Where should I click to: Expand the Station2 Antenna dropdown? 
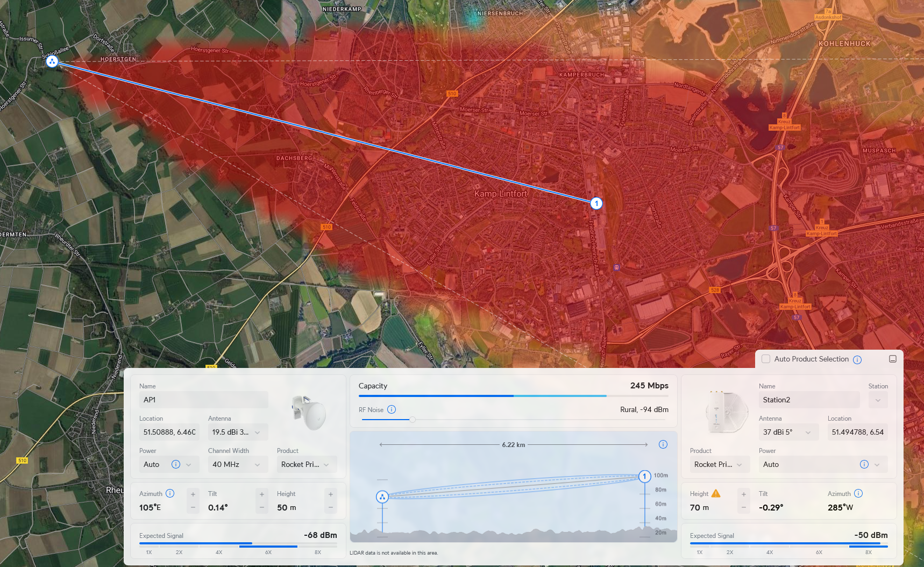point(788,432)
